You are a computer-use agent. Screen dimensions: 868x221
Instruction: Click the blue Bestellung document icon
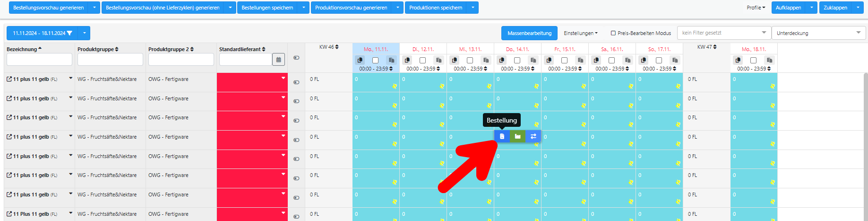(502, 136)
